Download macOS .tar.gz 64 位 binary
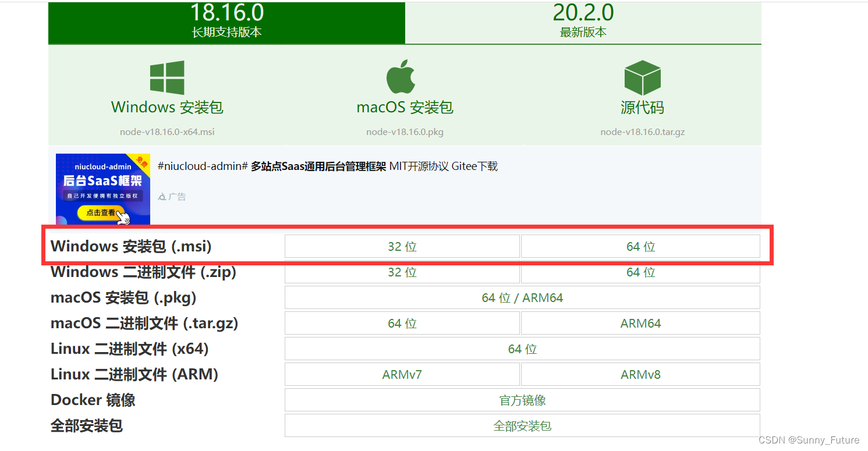The width and height of the screenshot is (868, 451). (x=402, y=324)
